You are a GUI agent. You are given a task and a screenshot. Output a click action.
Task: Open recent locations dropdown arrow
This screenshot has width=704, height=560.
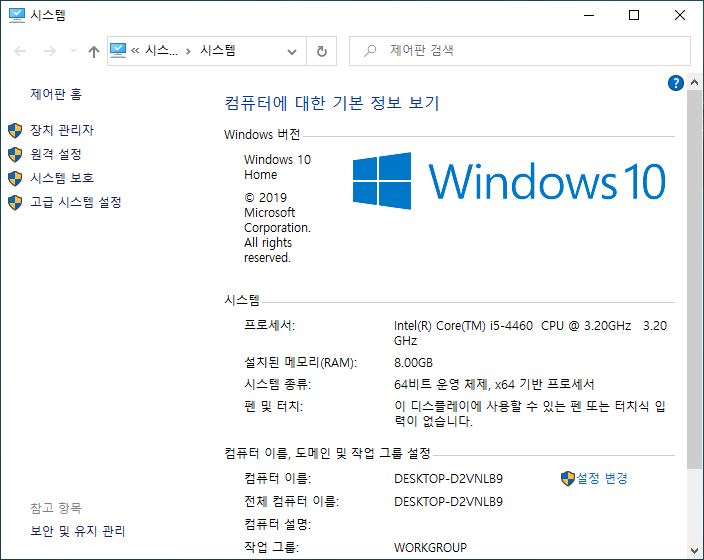(73, 51)
